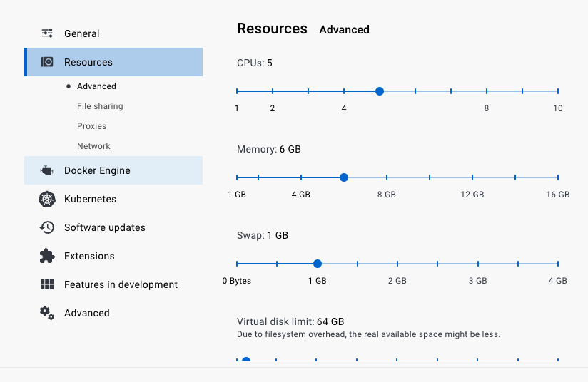588x382 pixels.
Task: Set Memory slider to 12 GB
Action: tap(472, 177)
